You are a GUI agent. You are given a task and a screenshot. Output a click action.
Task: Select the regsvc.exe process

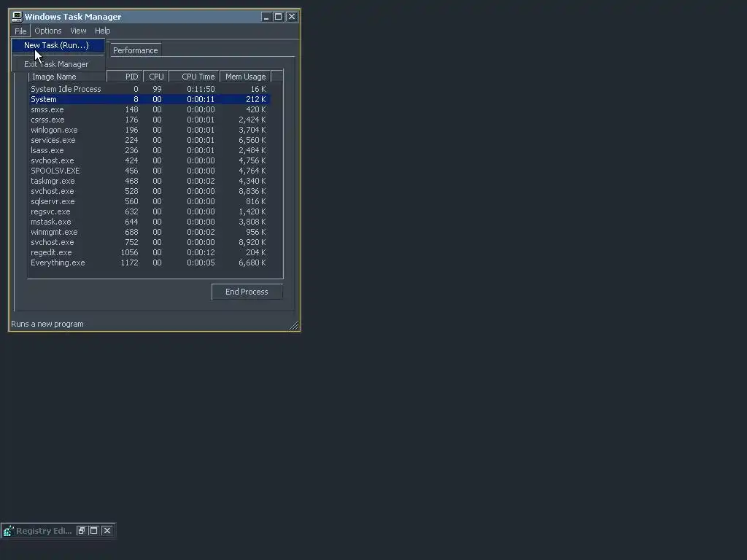click(x=150, y=212)
